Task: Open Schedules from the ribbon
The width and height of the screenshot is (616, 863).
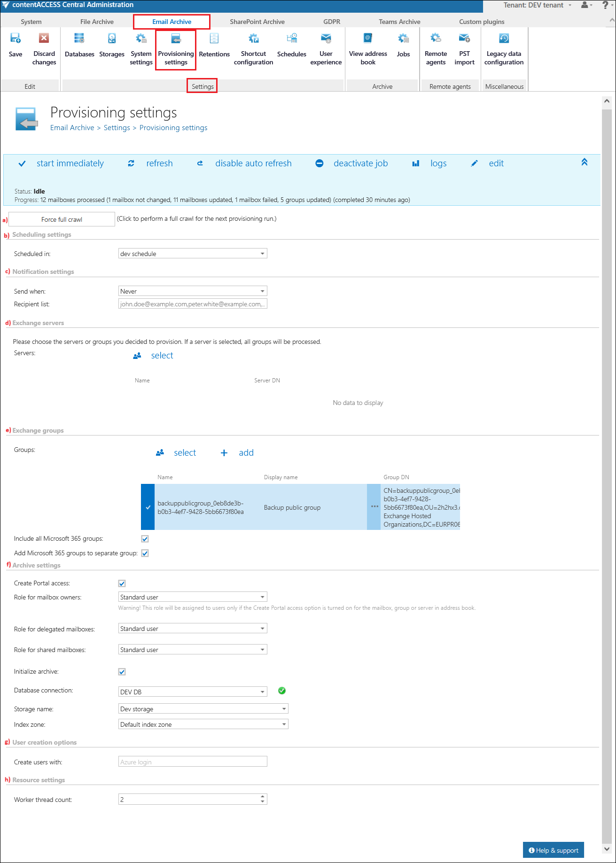Action: pyautogui.click(x=291, y=39)
